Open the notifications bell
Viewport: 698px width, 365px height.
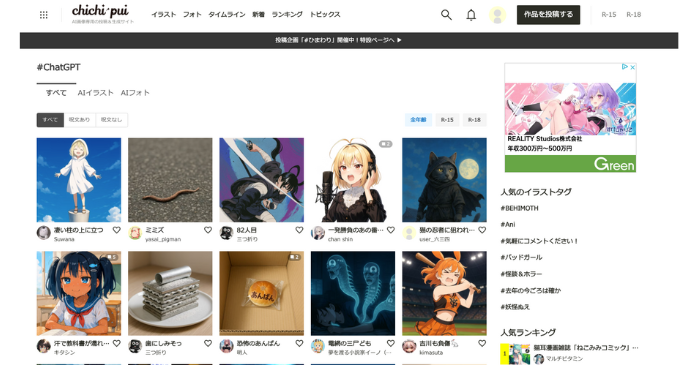click(471, 15)
